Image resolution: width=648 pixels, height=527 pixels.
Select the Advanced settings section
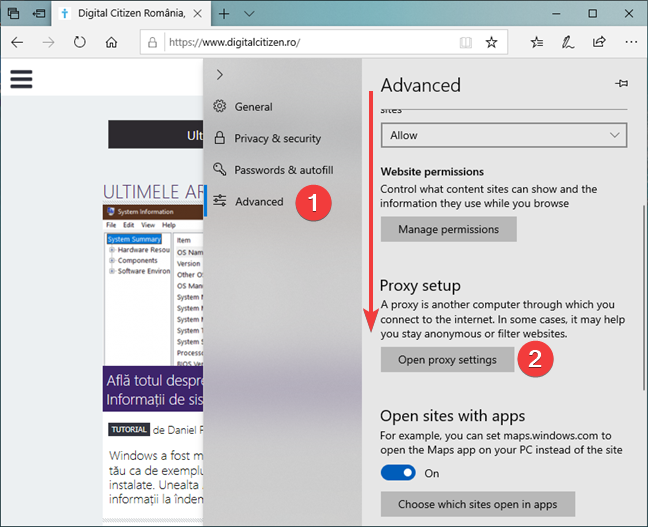[283, 201]
